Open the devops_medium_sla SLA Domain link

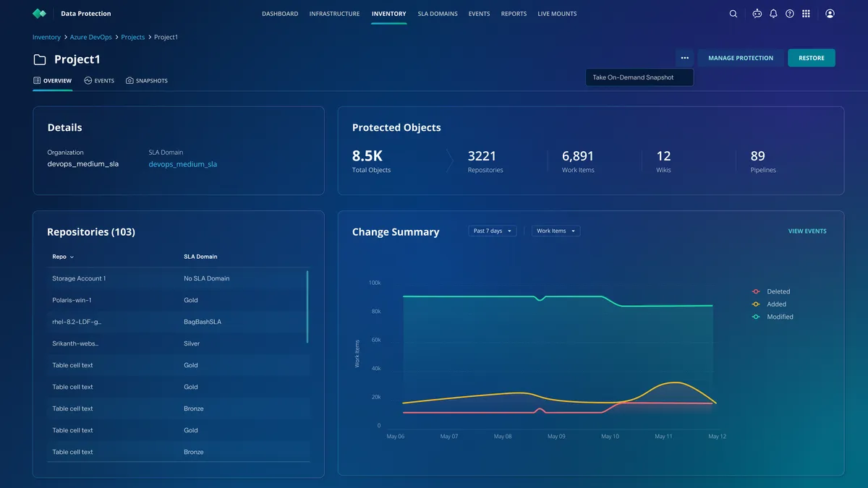tap(183, 164)
